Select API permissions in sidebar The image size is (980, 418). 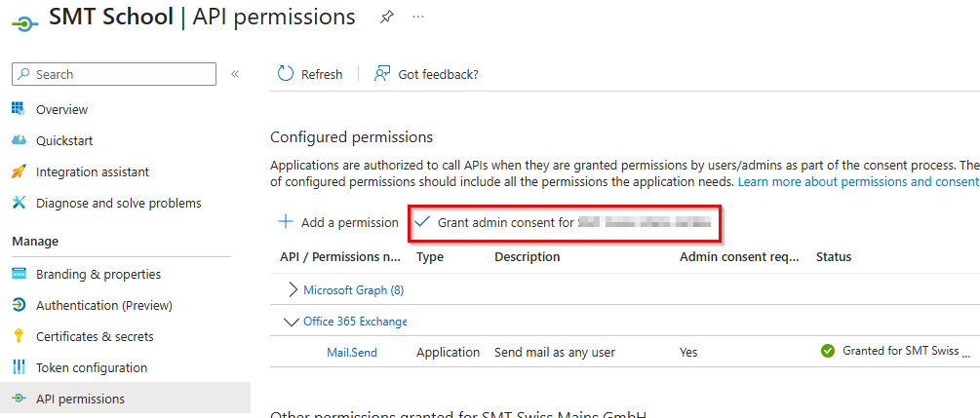tap(80, 399)
